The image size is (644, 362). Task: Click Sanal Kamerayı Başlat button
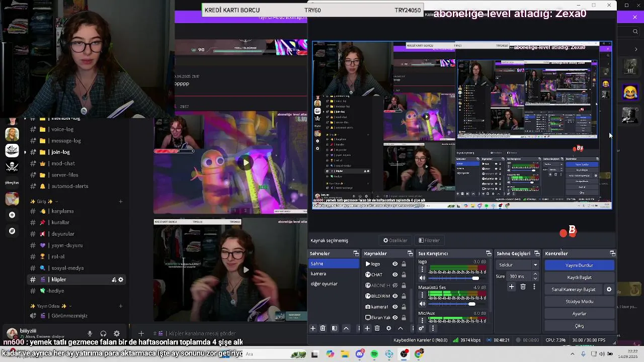574,290
